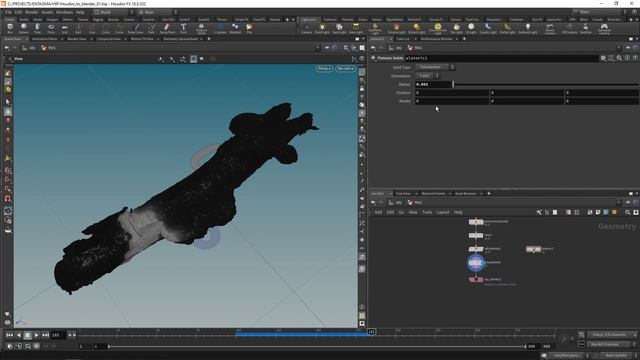
Task: Add a new pane tab in parameter pane
Action: (464, 39)
